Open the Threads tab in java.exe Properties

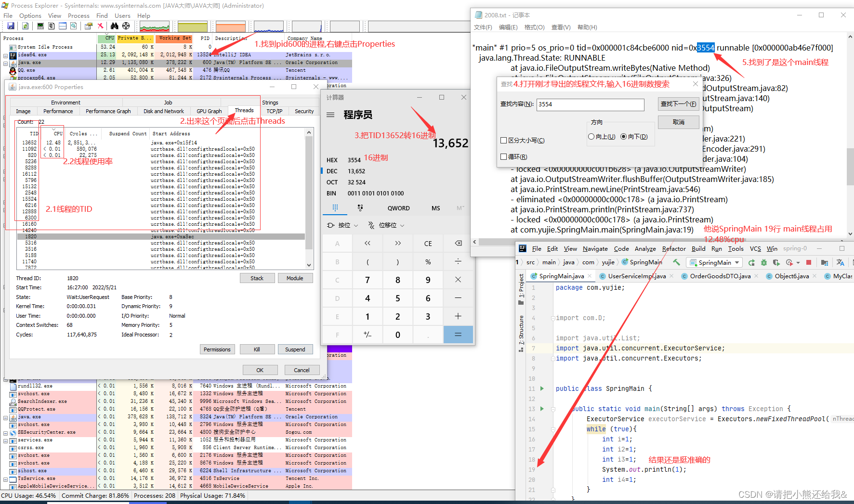point(244,110)
